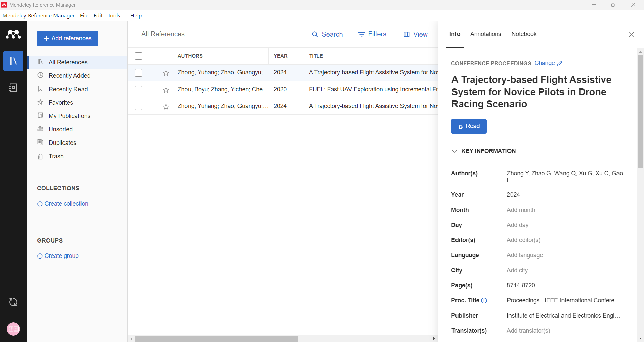Sort by the Title column header

click(x=316, y=56)
